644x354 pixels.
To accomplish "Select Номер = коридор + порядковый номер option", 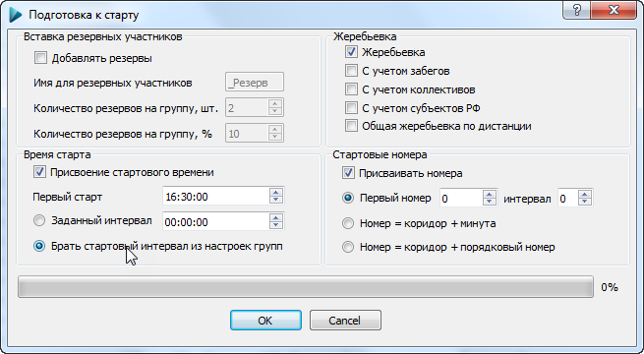I will coord(348,247).
